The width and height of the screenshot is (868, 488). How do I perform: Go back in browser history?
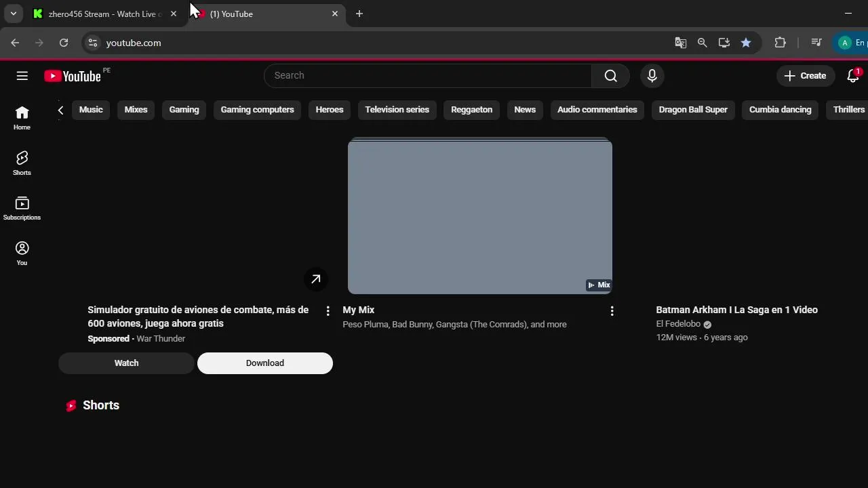[x=15, y=43]
